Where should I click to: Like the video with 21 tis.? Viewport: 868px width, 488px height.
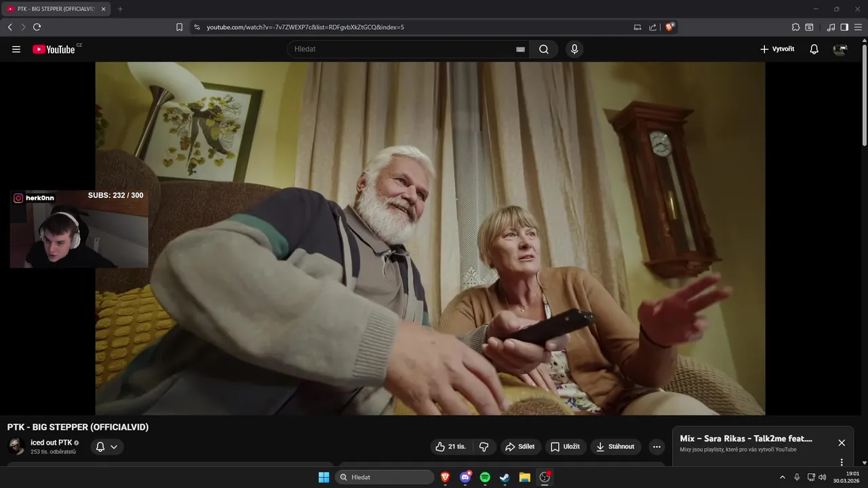[x=451, y=447]
